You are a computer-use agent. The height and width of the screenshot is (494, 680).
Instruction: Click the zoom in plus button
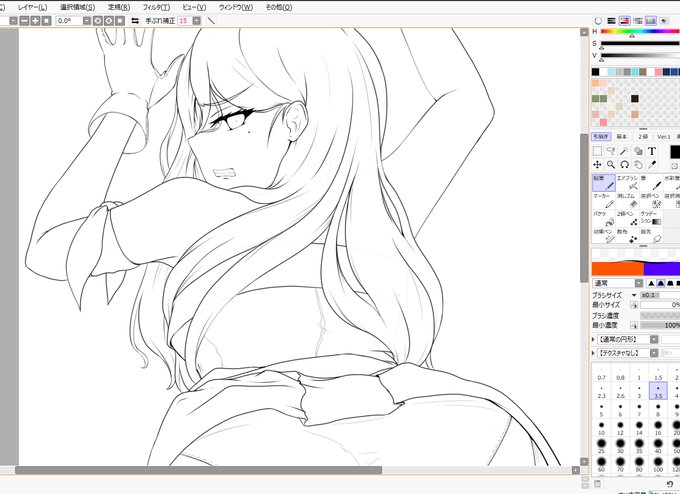pos(36,21)
